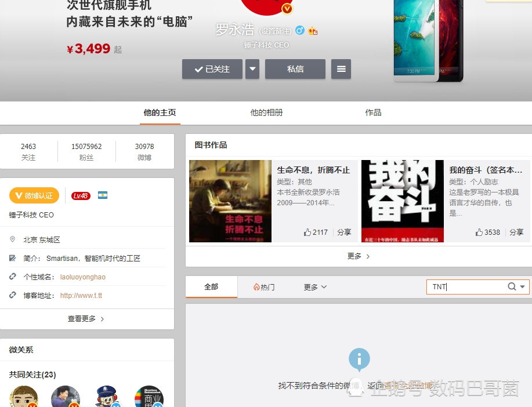The image size is (532, 407).
Task: Click the orange V verified badge on avatar
Action: coord(287,9)
